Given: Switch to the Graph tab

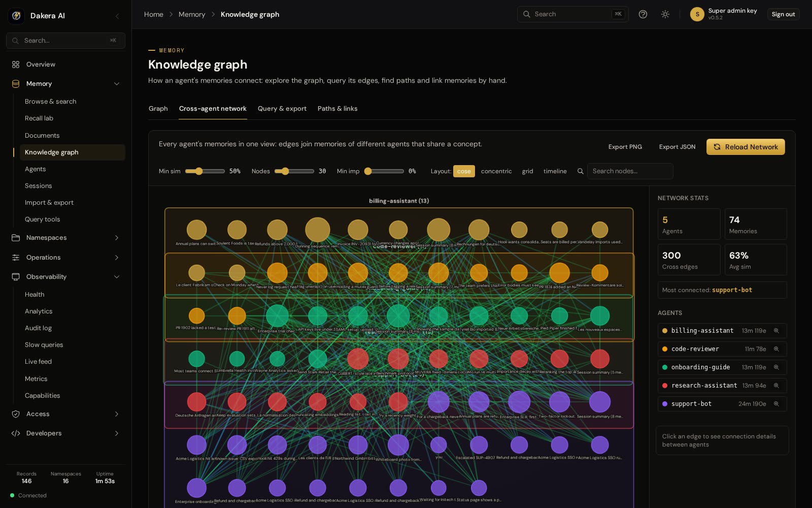Looking at the screenshot, I should point(158,109).
